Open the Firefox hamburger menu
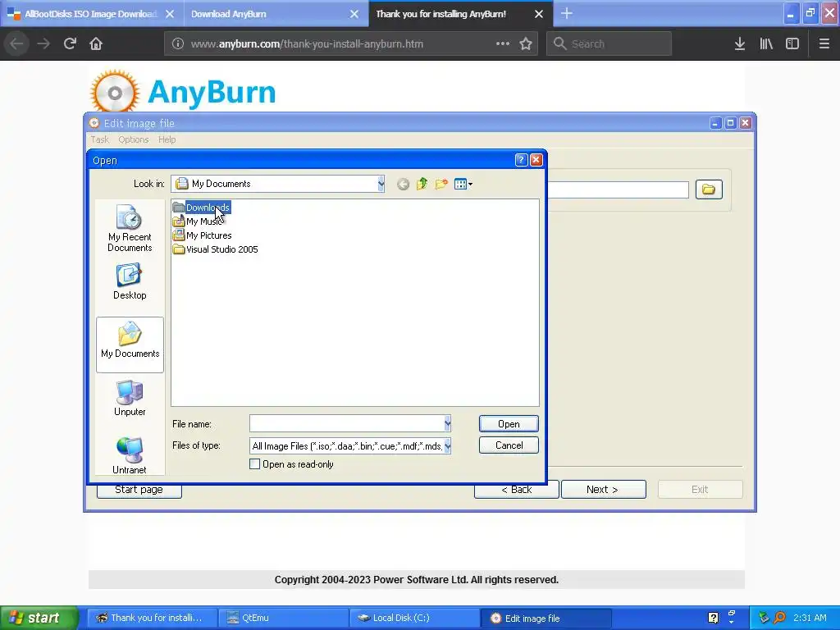 pos(824,43)
